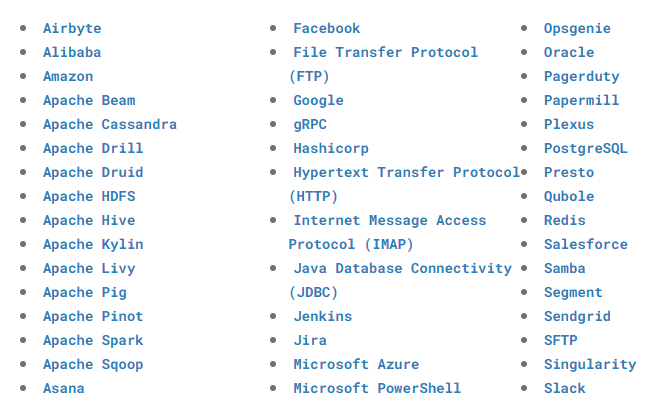Click the Alibaba link
Viewport: 654px width, 402px height.
[72, 52]
